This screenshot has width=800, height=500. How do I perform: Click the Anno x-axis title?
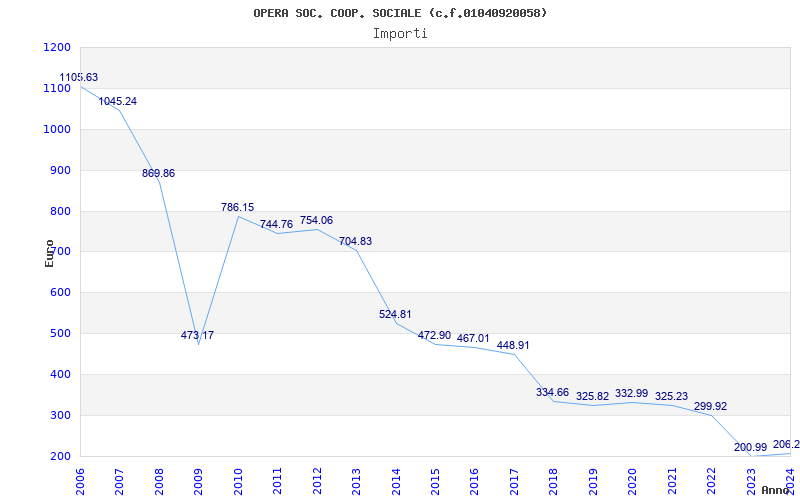coord(776,490)
